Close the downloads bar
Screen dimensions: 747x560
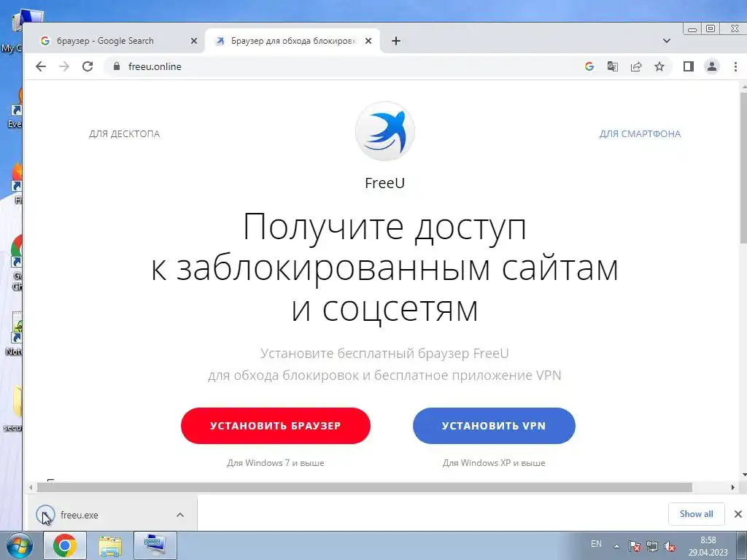tap(738, 514)
